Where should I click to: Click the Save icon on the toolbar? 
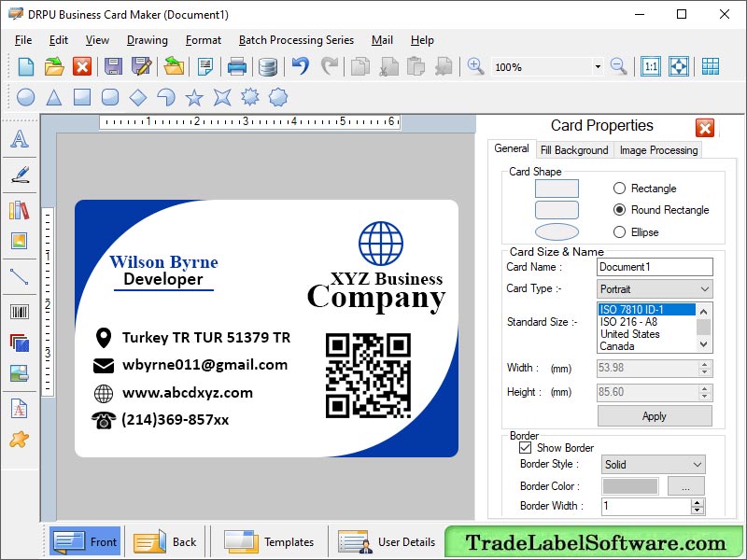pos(111,66)
